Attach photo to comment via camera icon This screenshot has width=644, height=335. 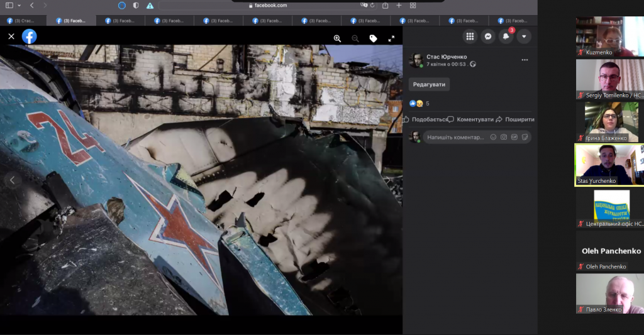click(504, 137)
